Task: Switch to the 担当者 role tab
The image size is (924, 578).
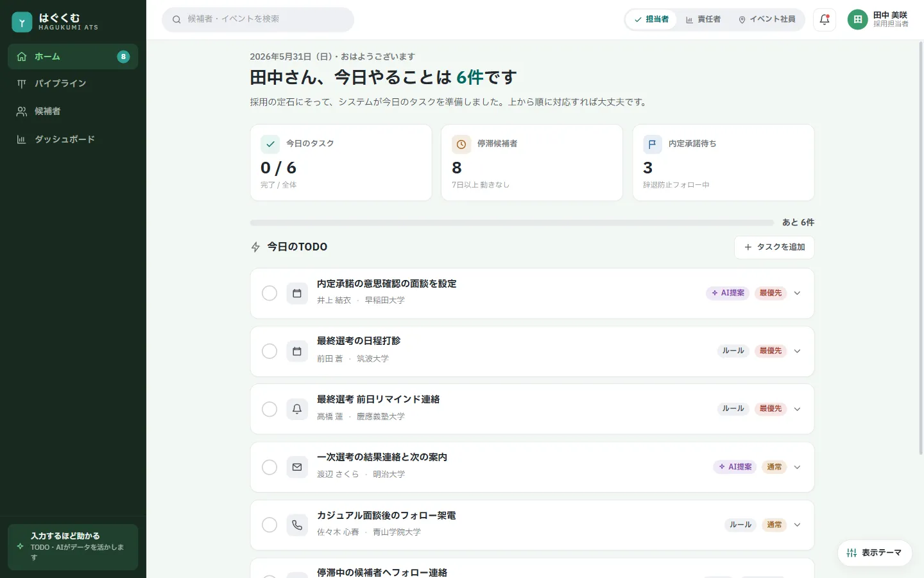Action: coord(651,19)
